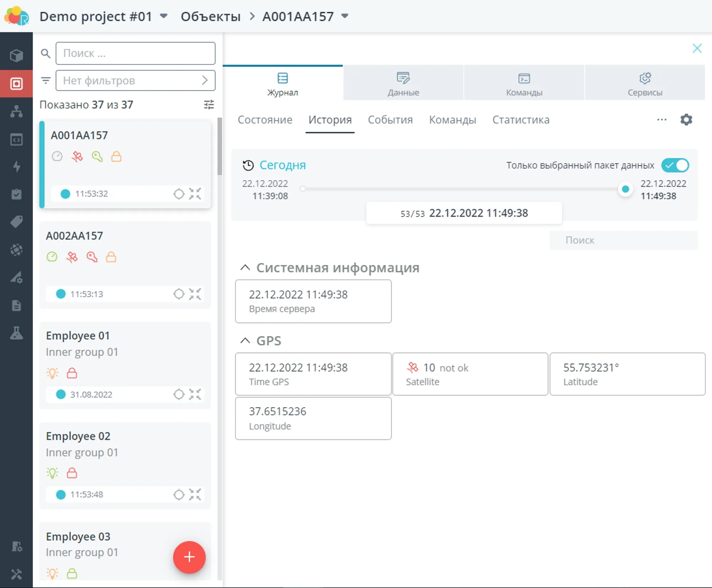Click collapse arrows icon on A002AA157 card
712x588 pixels.
pos(195,294)
